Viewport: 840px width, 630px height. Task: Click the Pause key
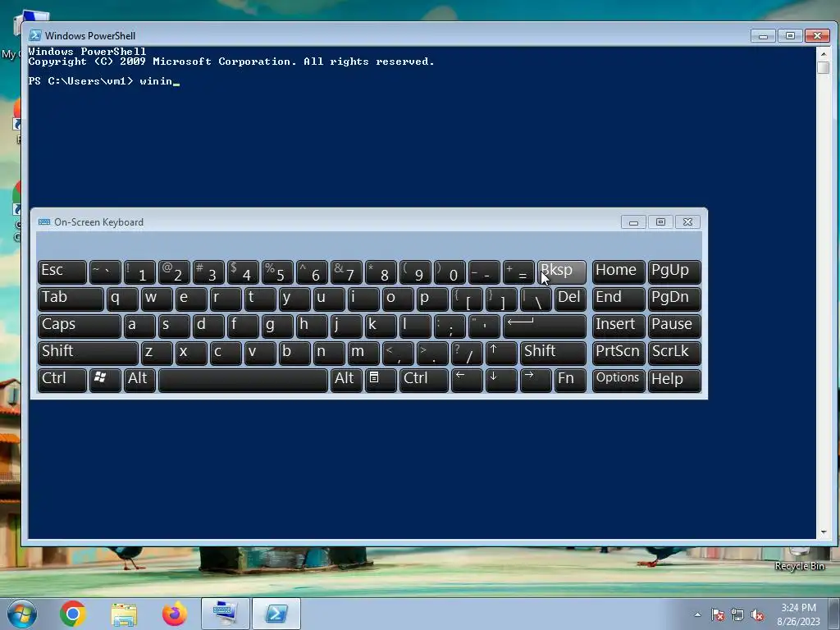tap(674, 326)
